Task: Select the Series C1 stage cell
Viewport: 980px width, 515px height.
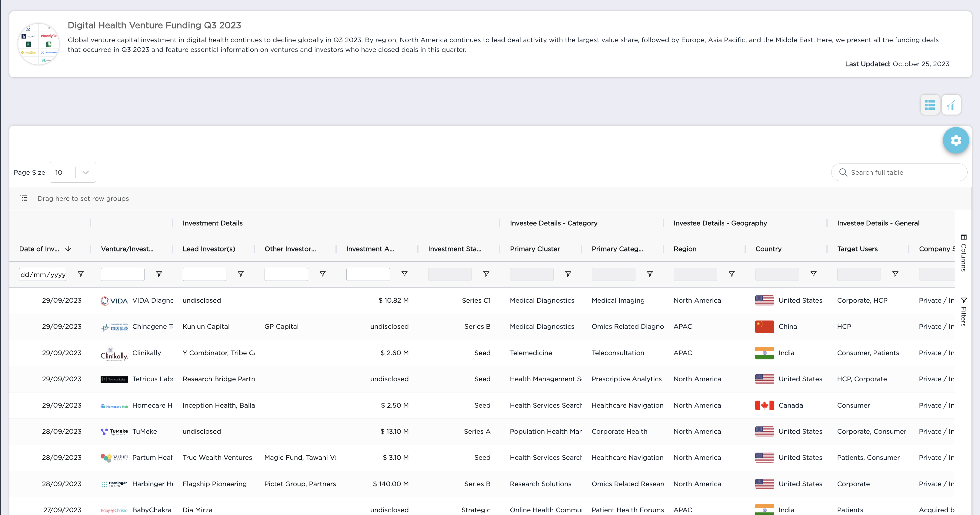Action: (476, 300)
